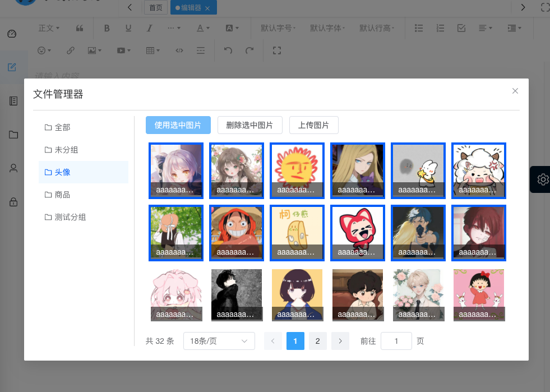Image resolution: width=550 pixels, height=392 pixels.
Task: Open the font color dropdown
Action: coord(203,28)
